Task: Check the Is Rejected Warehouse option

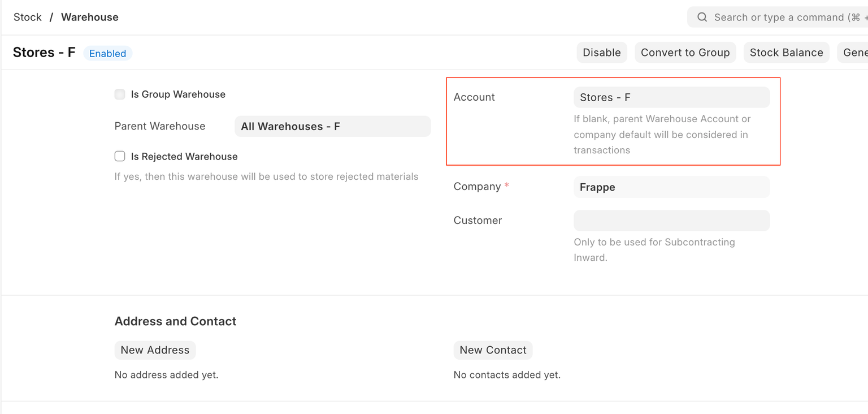Action: [119, 156]
